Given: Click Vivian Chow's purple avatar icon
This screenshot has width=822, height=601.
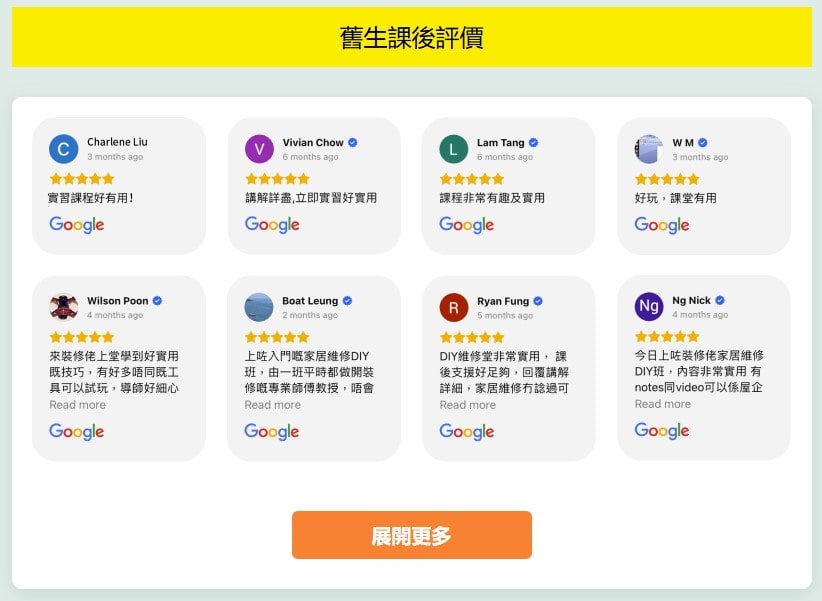Looking at the screenshot, I should point(259,149).
